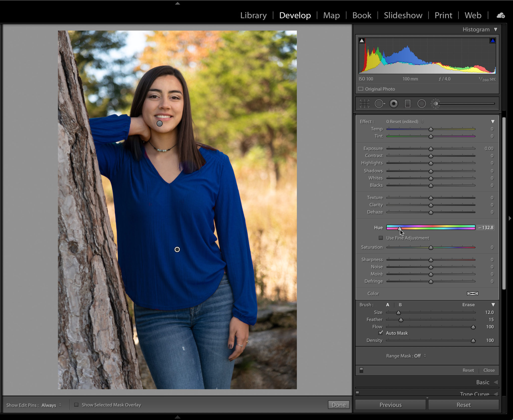Select the Spot Removal tool
The image size is (513, 420).
pyautogui.click(x=380, y=103)
